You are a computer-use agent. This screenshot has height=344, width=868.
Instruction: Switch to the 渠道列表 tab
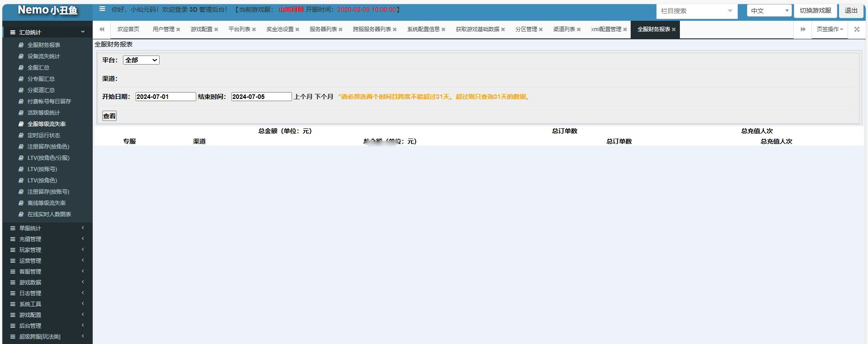[564, 29]
